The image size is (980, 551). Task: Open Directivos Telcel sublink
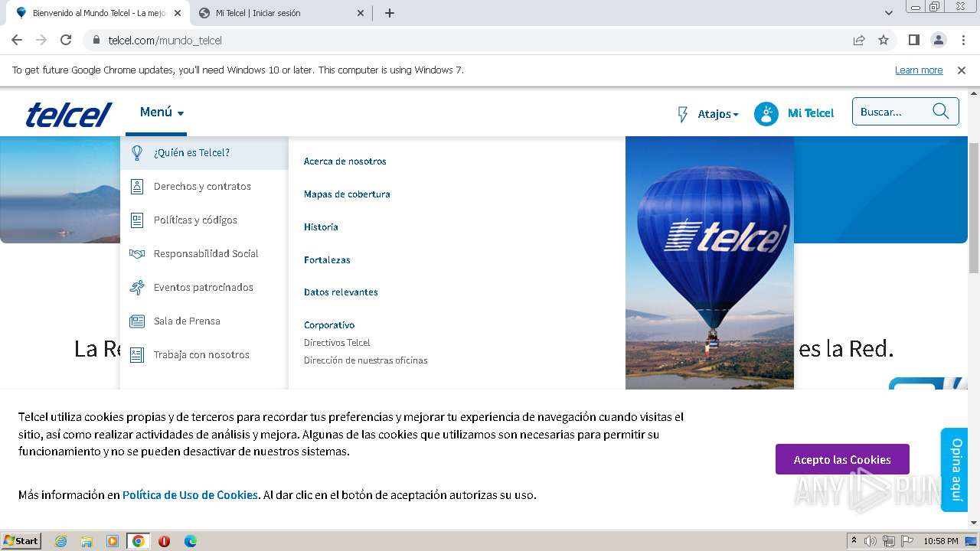click(337, 343)
